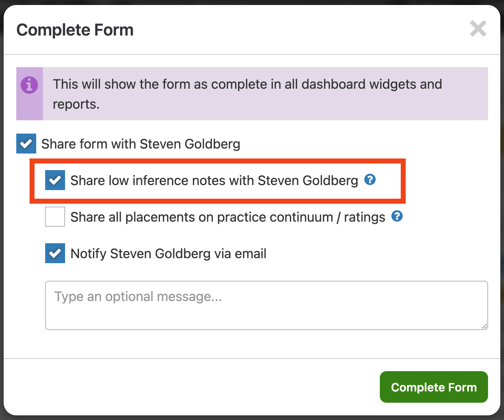
Task: Select the Share all placements checkbox label
Action: [x=227, y=217]
